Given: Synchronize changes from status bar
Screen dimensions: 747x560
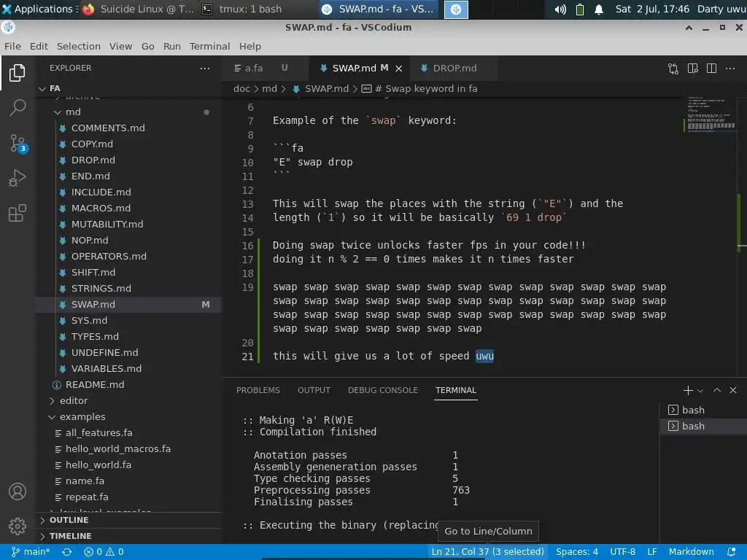Looking at the screenshot, I should pyautogui.click(x=67, y=551).
